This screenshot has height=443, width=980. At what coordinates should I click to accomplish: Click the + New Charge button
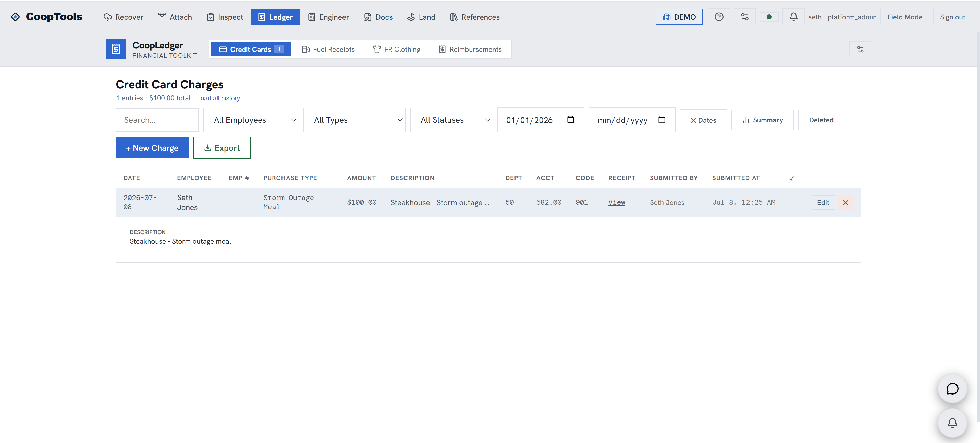[x=152, y=148]
